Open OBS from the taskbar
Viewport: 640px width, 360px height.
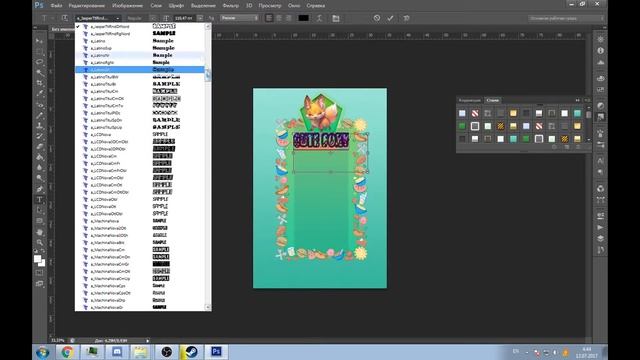(x=166, y=352)
